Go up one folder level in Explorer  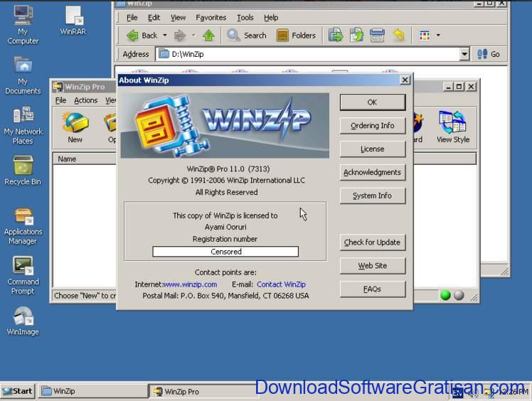208,36
